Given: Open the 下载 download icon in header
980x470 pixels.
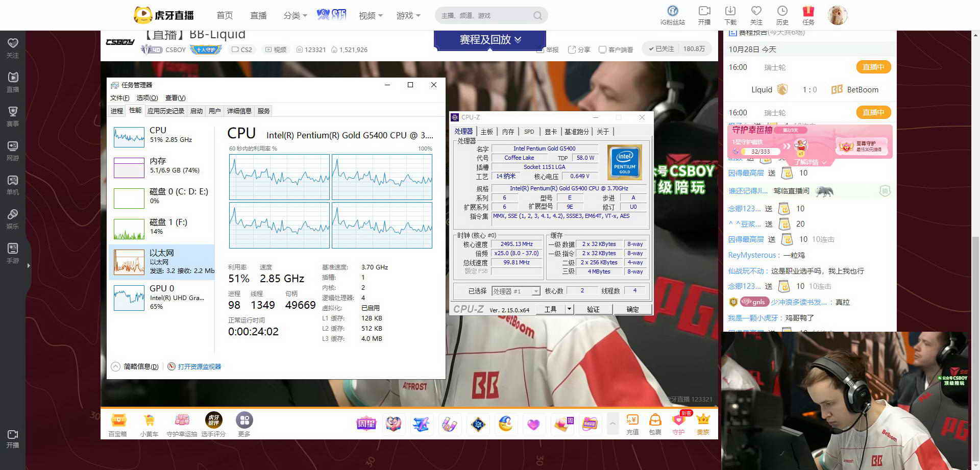Looking at the screenshot, I should pyautogui.click(x=730, y=12).
